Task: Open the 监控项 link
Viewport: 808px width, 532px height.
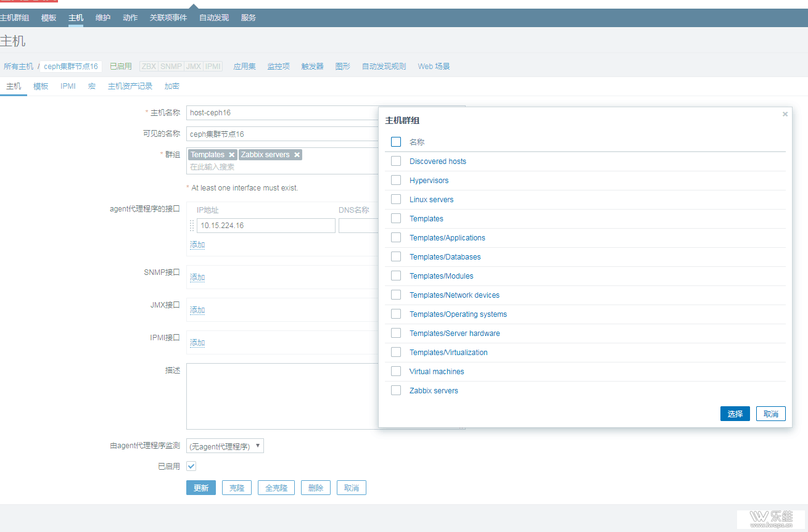Action: [x=278, y=66]
